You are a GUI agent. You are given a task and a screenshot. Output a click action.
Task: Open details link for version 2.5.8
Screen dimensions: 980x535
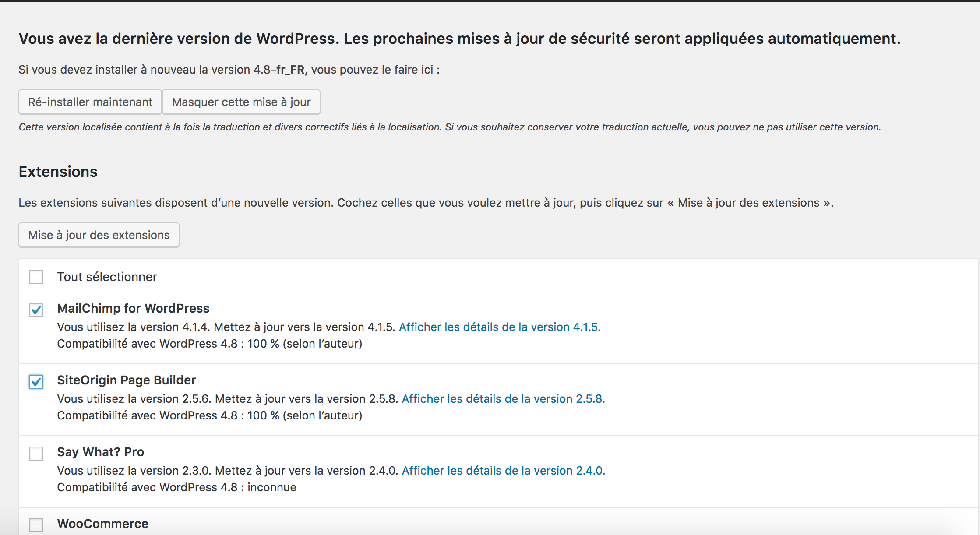503,399
